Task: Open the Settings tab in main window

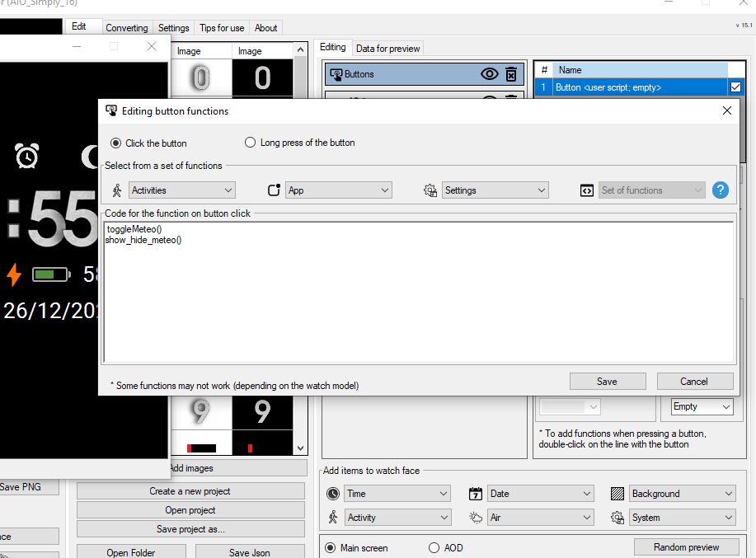Action: click(x=174, y=28)
